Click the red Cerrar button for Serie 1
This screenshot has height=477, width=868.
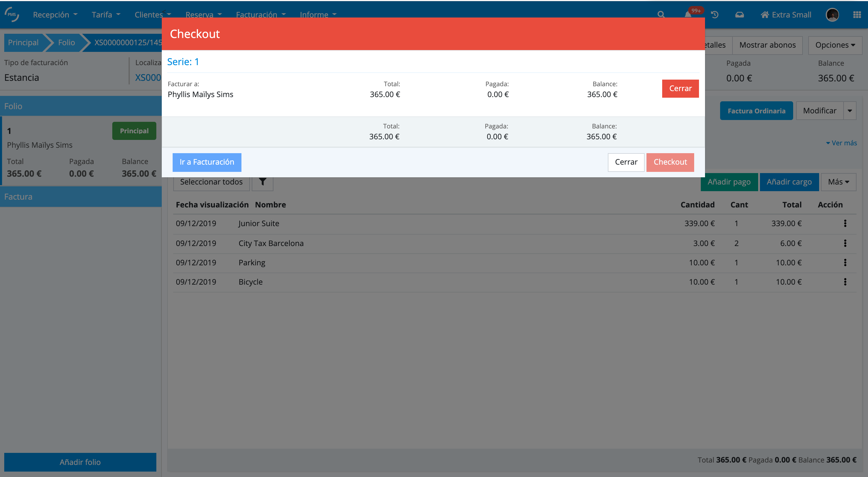tap(680, 89)
